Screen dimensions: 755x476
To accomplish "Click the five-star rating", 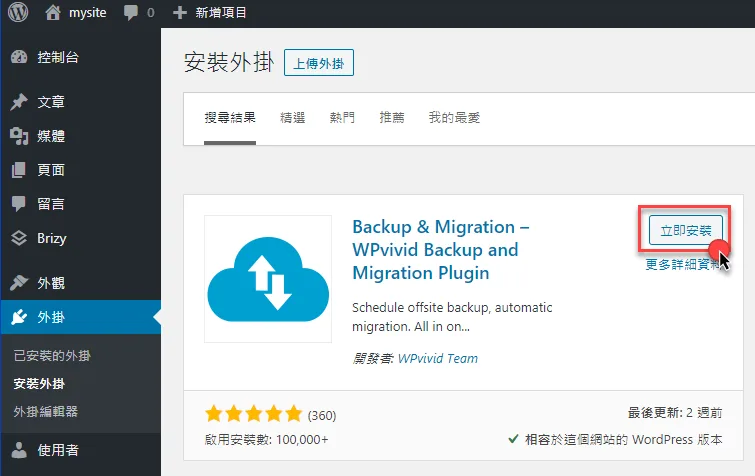I will tap(253, 414).
